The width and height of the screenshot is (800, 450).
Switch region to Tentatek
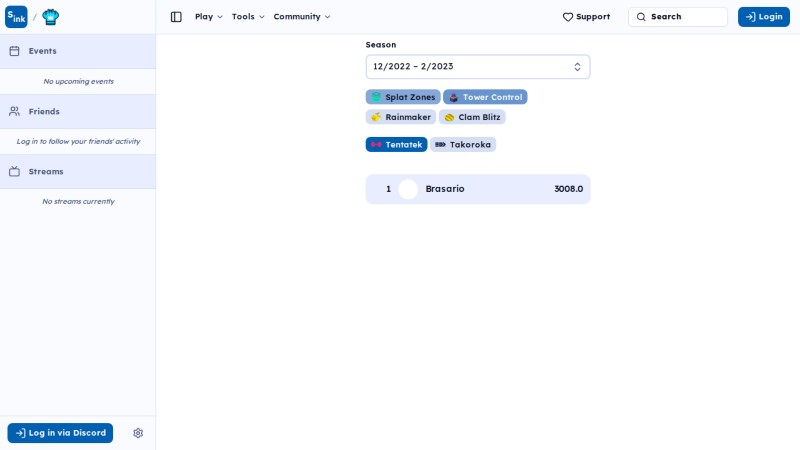coord(396,144)
